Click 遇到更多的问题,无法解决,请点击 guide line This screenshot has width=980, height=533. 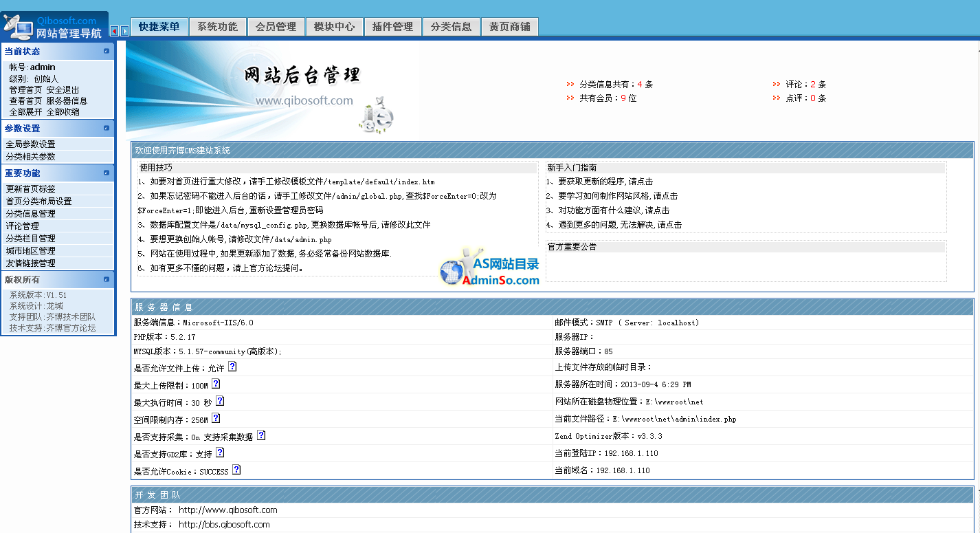click(614, 225)
